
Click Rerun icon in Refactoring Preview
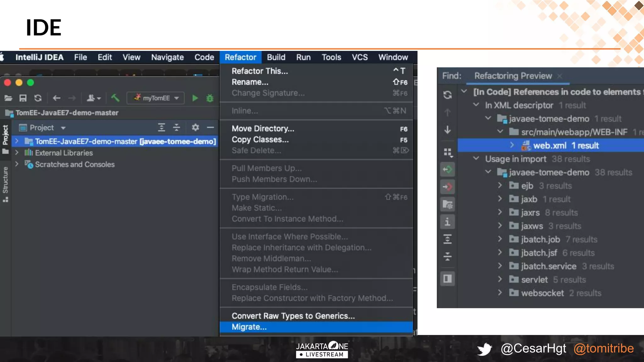(x=447, y=95)
